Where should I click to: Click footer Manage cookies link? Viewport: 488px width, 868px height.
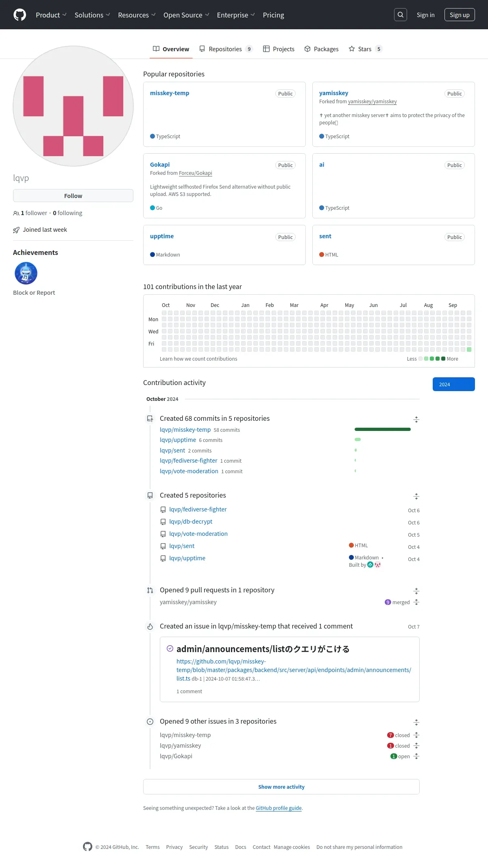292,847
